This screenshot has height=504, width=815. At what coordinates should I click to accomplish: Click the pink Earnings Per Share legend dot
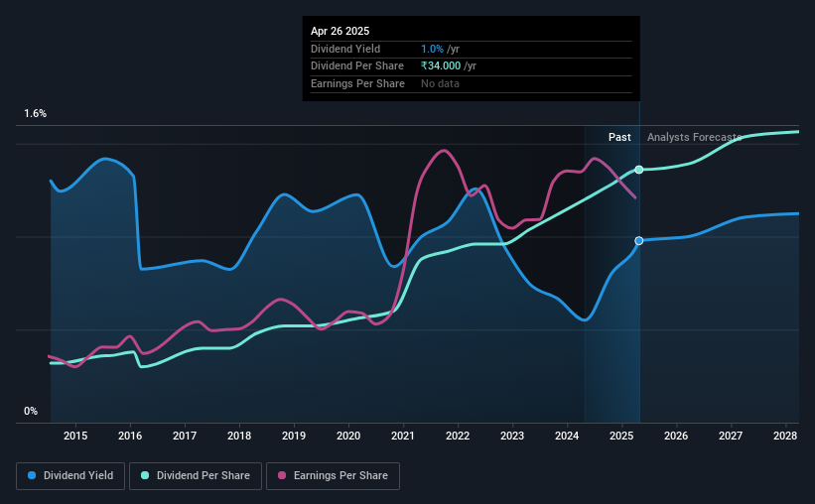(x=282, y=475)
